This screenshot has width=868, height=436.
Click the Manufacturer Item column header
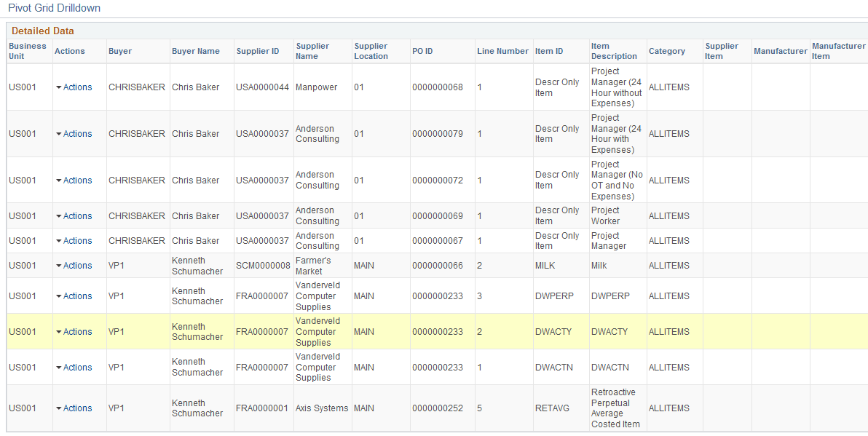[x=838, y=51]
